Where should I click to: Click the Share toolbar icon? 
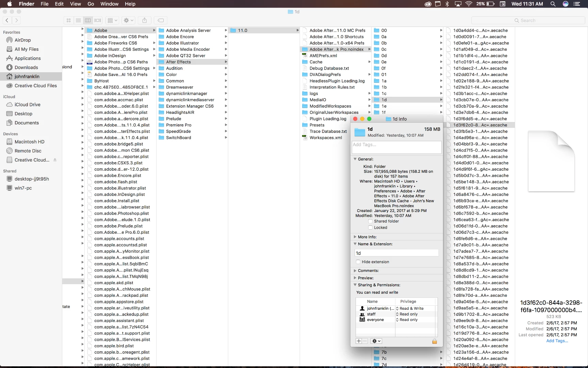click(145, 20)
